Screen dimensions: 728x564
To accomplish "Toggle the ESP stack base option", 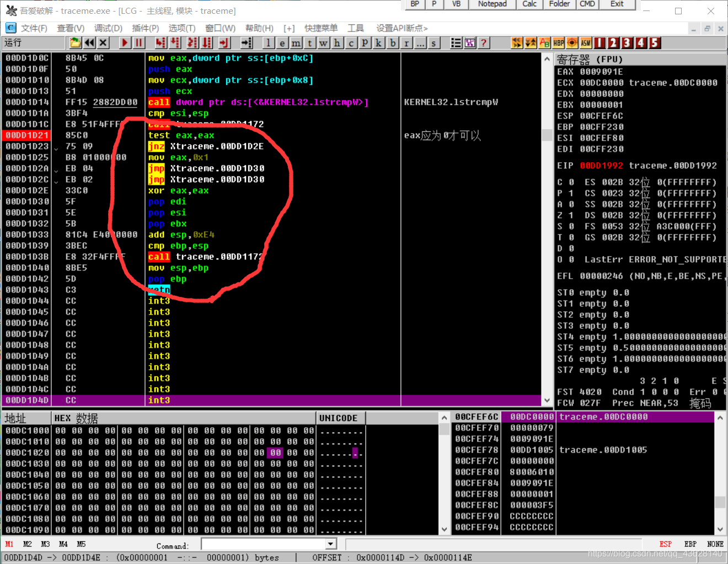I will [665, 544].
